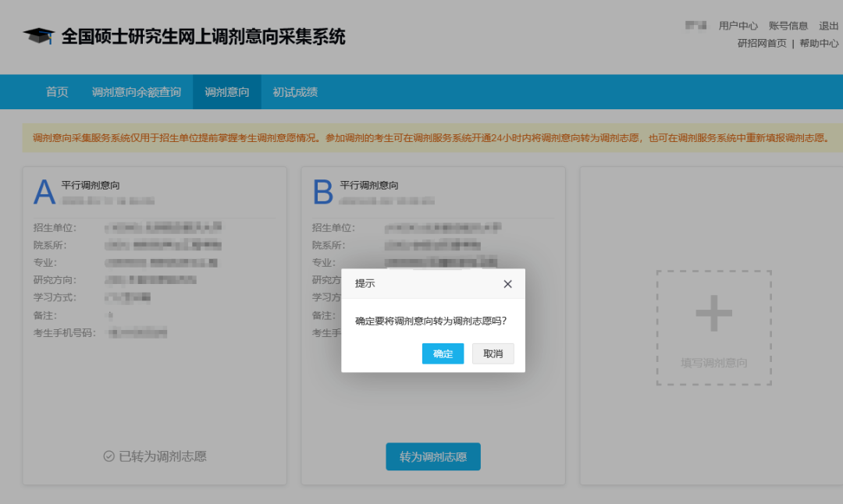
Task: Select the 调剂意向 tab
Action: coord(226,91)
